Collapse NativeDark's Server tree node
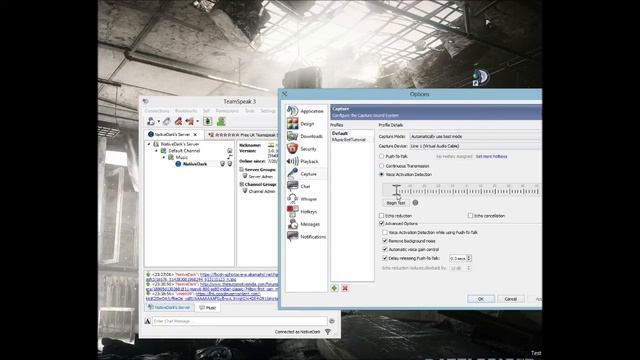 click(x=149, y=144)
